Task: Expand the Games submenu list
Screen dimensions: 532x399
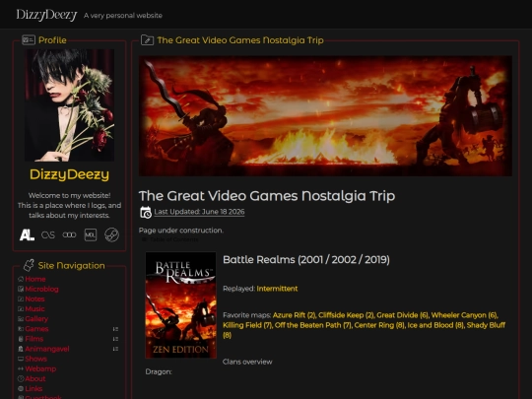Action: 115,329
